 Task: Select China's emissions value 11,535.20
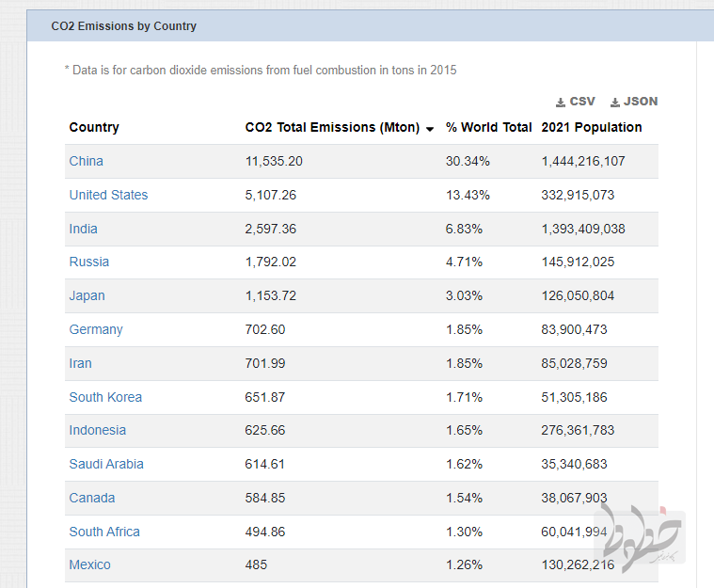pyautogui.click(x=274, y=161)
